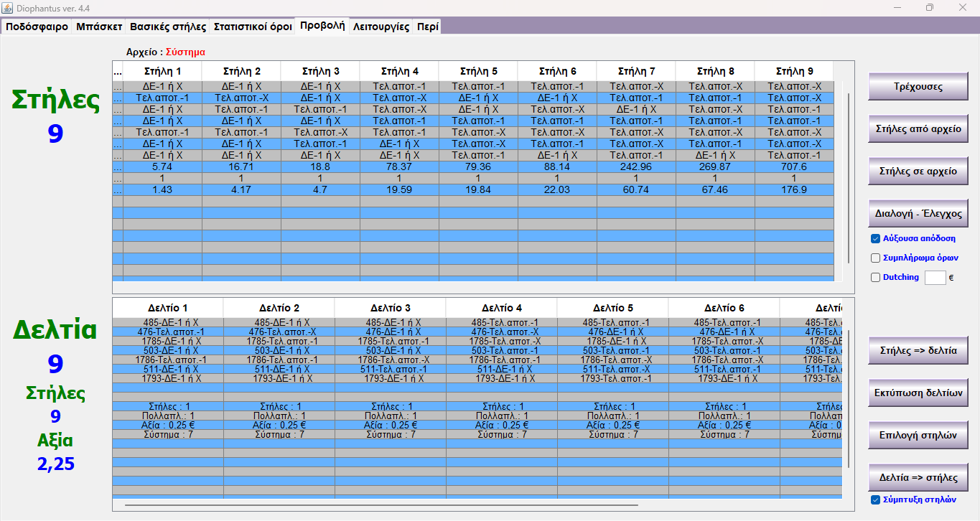Click the cell 485-ΔΕ-1 ή X in Δελτίο 1
Screen dimensions: 980x521
tap(168, 323)
